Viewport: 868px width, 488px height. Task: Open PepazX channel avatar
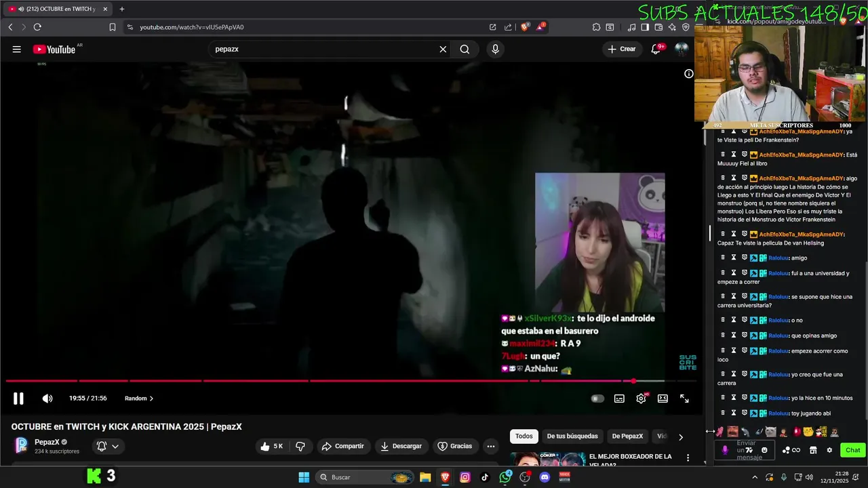pos(22,445)
